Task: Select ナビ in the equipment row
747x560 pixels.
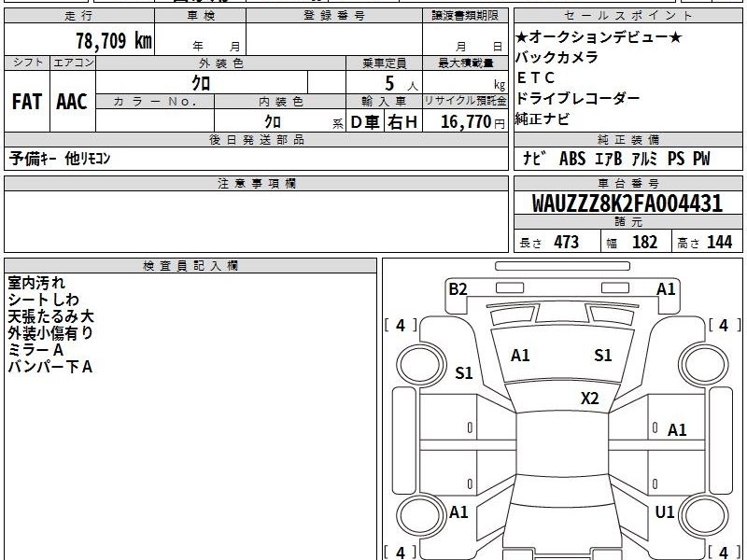Action: 533,159
